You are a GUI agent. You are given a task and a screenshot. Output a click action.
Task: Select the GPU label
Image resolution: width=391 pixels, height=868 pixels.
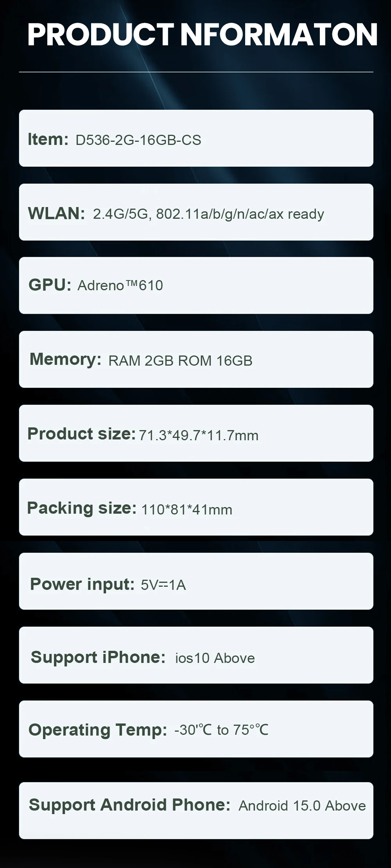point(50,285)
